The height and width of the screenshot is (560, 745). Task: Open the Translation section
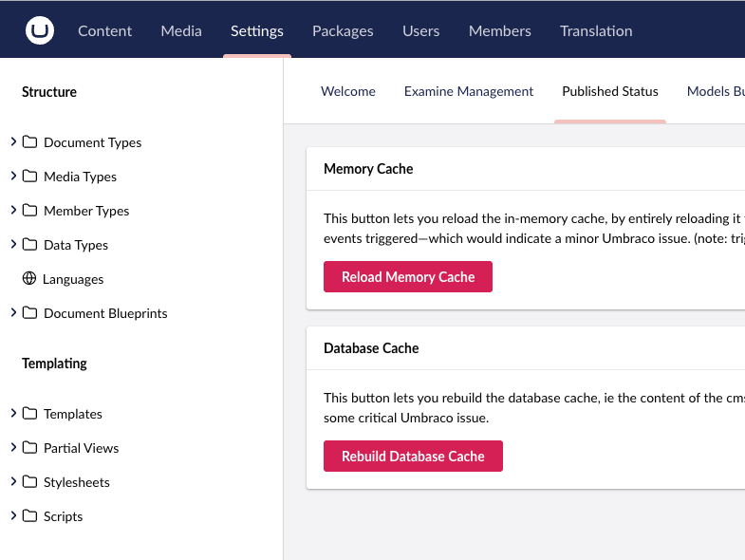coord(596,30)
